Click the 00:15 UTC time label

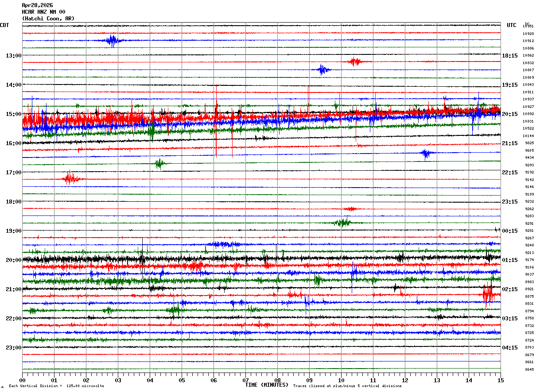[510, 231]
